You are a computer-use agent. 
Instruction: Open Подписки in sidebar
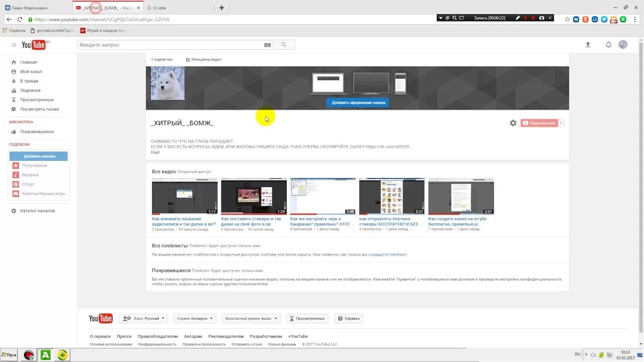tap(30, 90)
